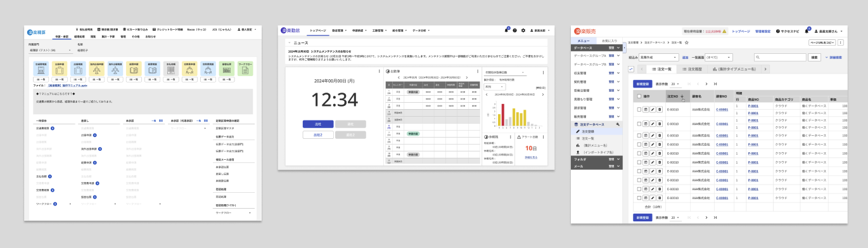Open 系列 dropdown in chart panel
This screenshot has height=248, width=868.
(494, 87)
